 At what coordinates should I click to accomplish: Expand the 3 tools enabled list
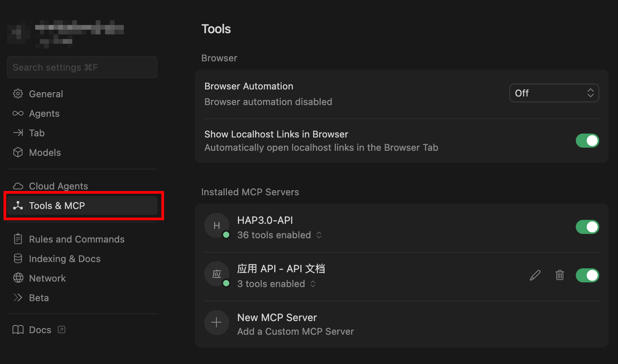point(276,284)
